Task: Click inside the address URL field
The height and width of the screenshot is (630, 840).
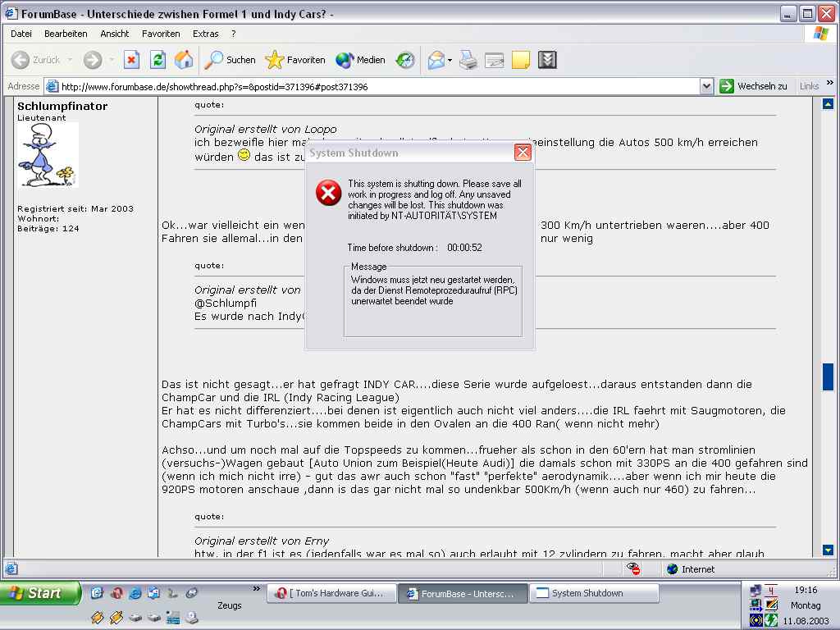Action: click(x=372, y=87)
